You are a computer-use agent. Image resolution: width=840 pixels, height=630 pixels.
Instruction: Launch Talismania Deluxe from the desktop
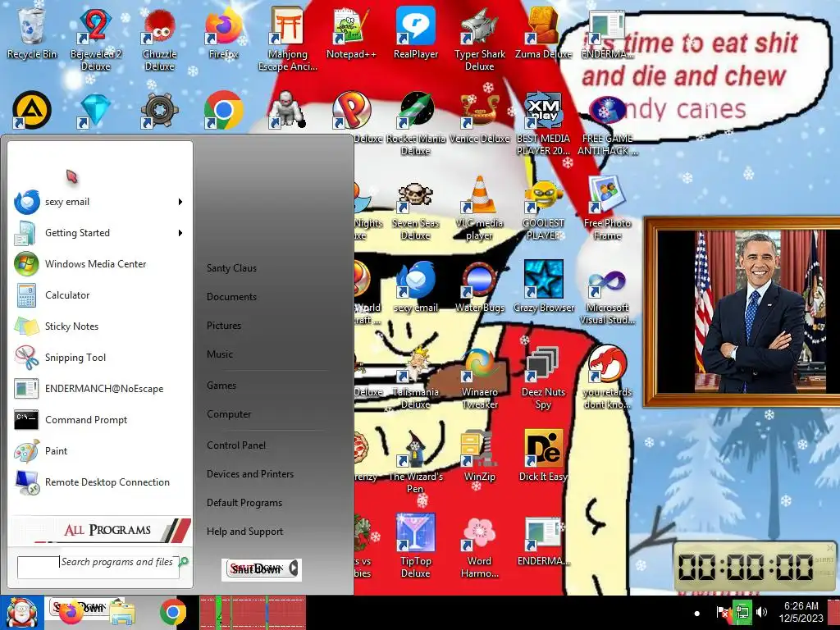click(416, 377)
